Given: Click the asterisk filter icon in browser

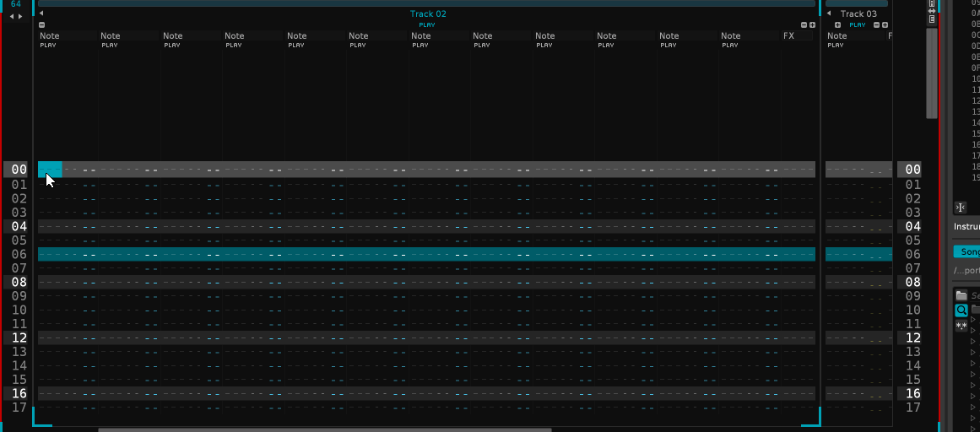Looking at the screenshot, I should [x=961, y=326].
